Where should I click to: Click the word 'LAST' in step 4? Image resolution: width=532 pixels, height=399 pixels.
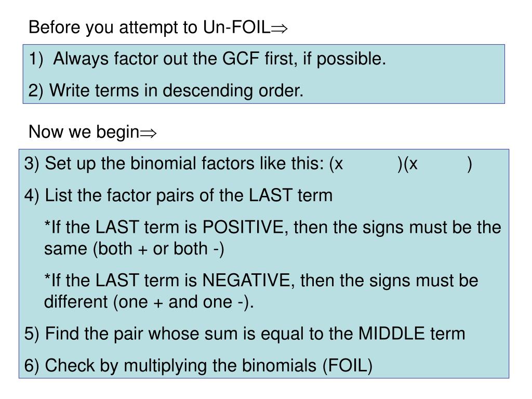[270, 195]
